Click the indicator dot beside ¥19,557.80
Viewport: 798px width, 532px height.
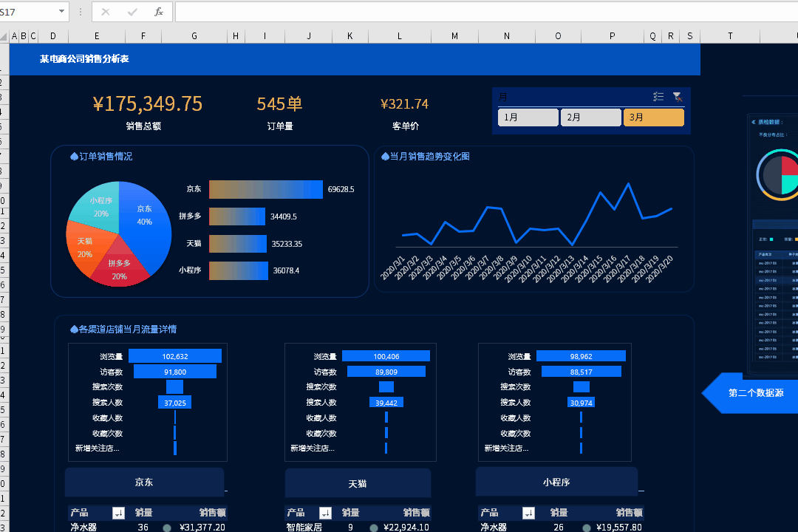pyautogui.click(x=586, y=528)
